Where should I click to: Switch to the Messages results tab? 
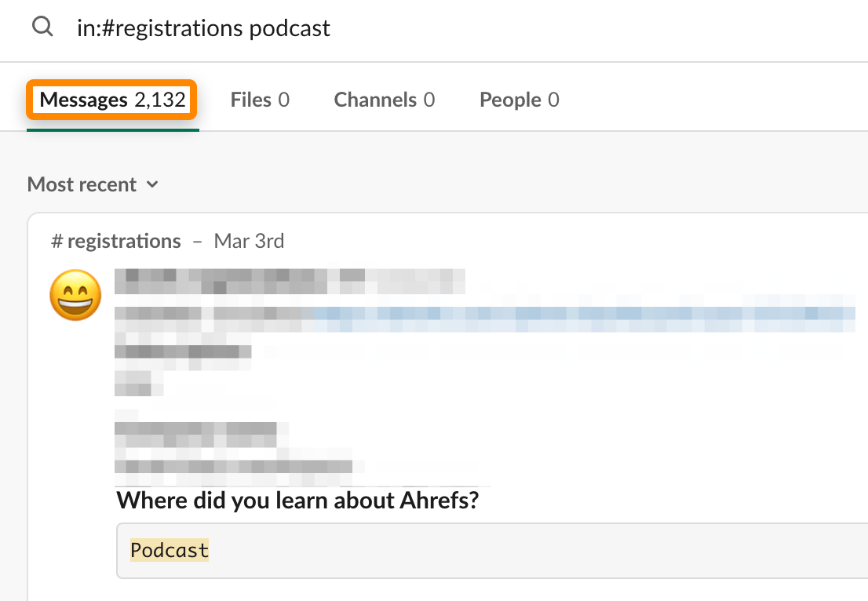click(x=84, y=100)
